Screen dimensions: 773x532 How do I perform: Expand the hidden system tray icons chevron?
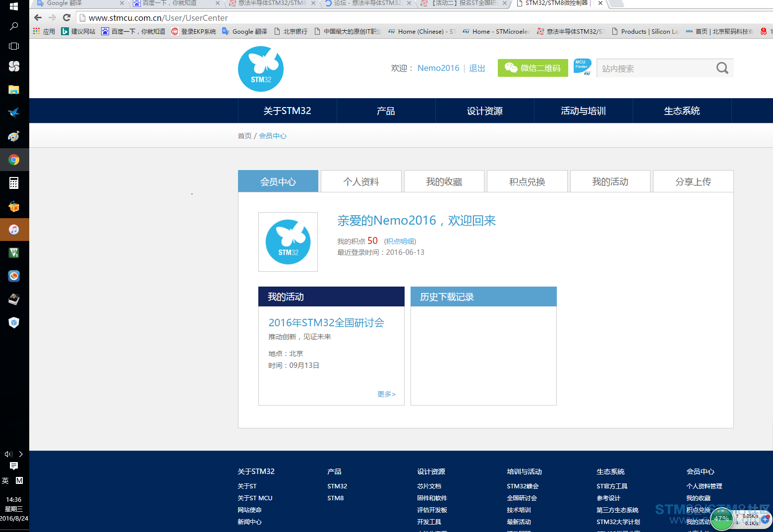click(x=21, y=454)
